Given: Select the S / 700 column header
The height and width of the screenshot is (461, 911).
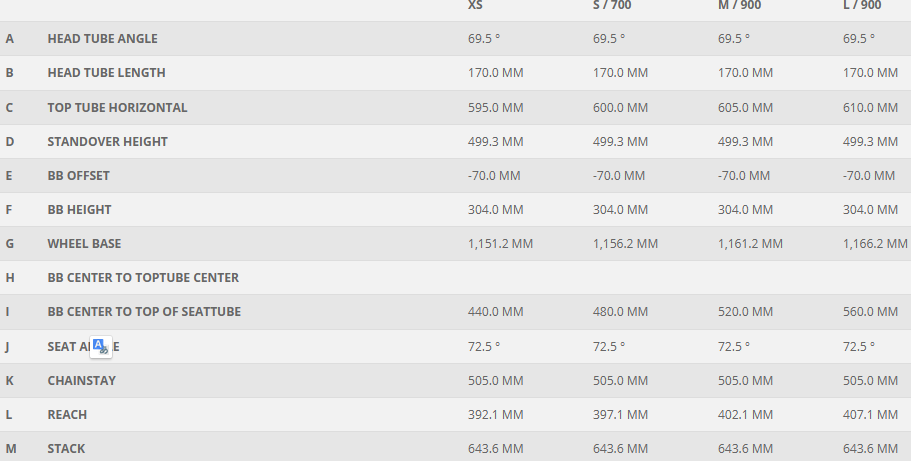Looking at the screenshot, I should coord(612,6).
